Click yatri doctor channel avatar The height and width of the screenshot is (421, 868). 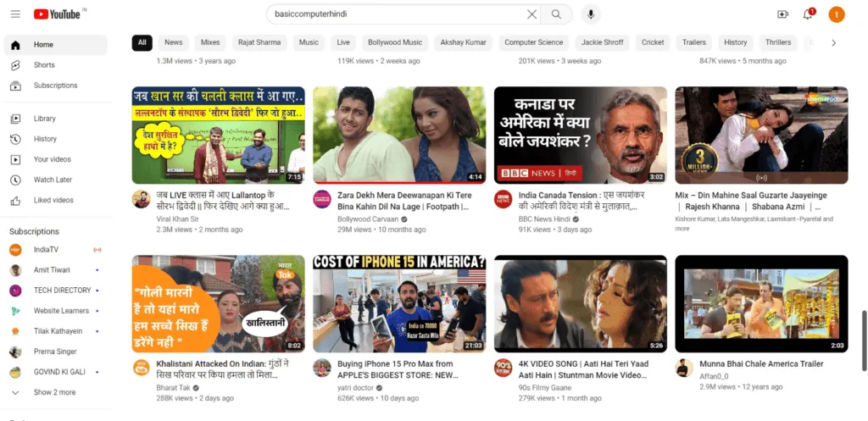click(322, 368)
